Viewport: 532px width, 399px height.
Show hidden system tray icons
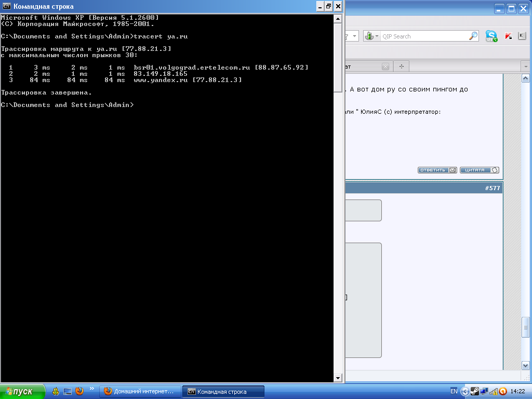coord(464,392)
